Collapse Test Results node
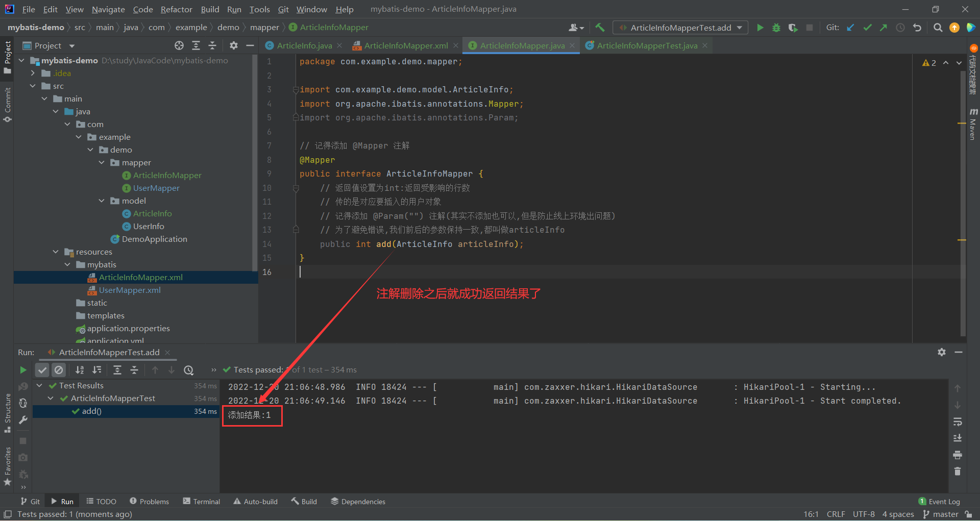Viewport: 980px width, 521px height. (x=39, y=385)
